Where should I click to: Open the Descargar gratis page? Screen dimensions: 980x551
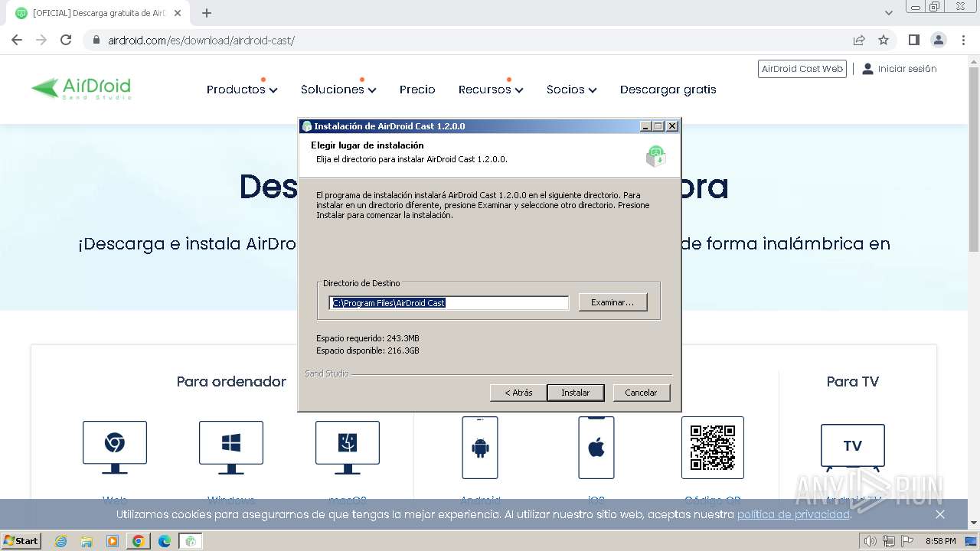coord(668,90)
